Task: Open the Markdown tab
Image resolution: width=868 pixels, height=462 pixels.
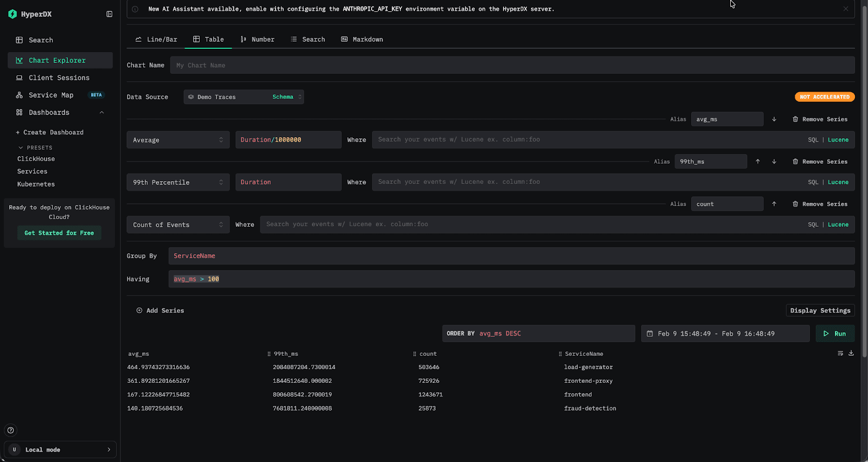Action: click(362, 40)
